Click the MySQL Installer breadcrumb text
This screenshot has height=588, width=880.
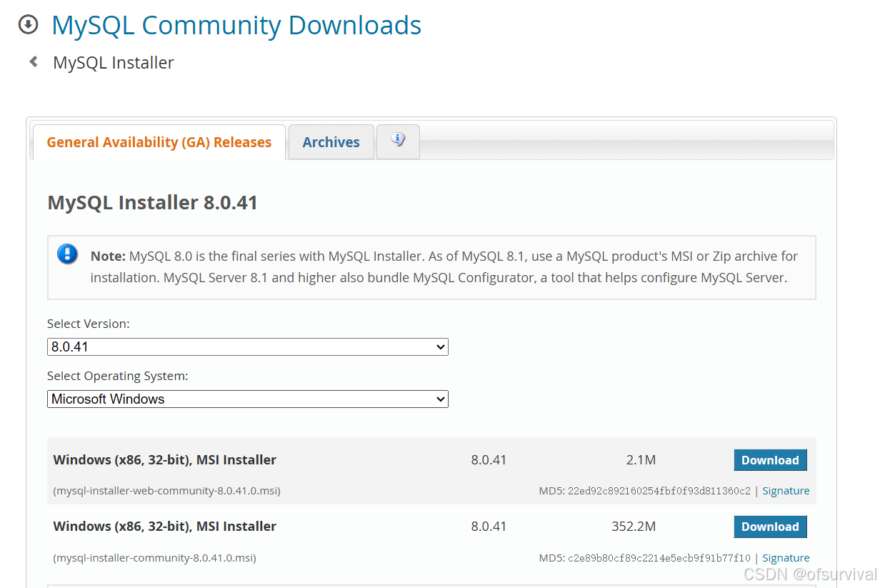[114, 63]
